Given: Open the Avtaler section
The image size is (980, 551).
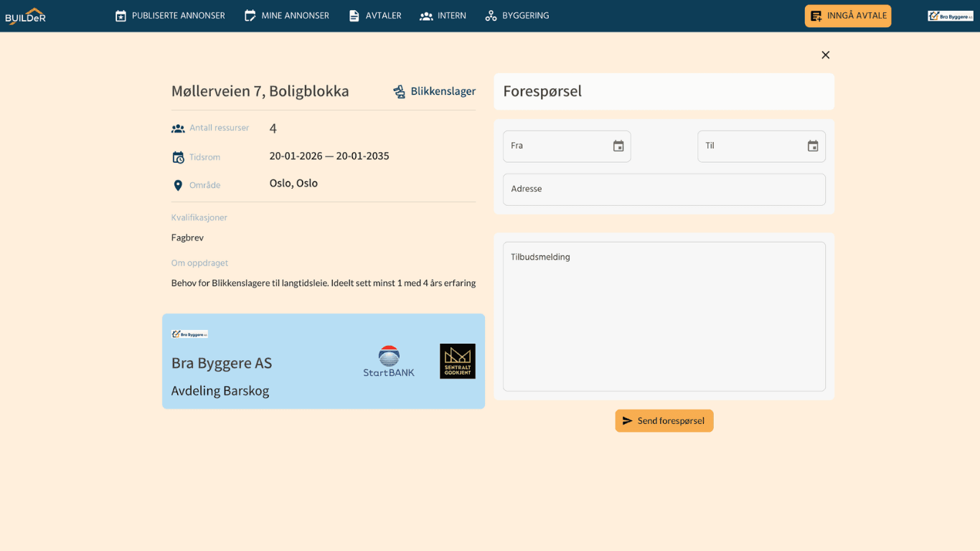Looking at the screenshot, I should point(375,16).
